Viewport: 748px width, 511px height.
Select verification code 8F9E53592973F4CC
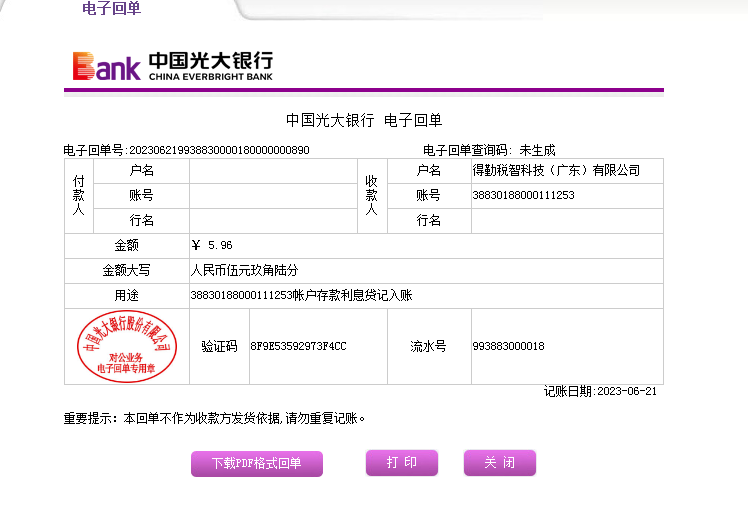tap(299, 346)
